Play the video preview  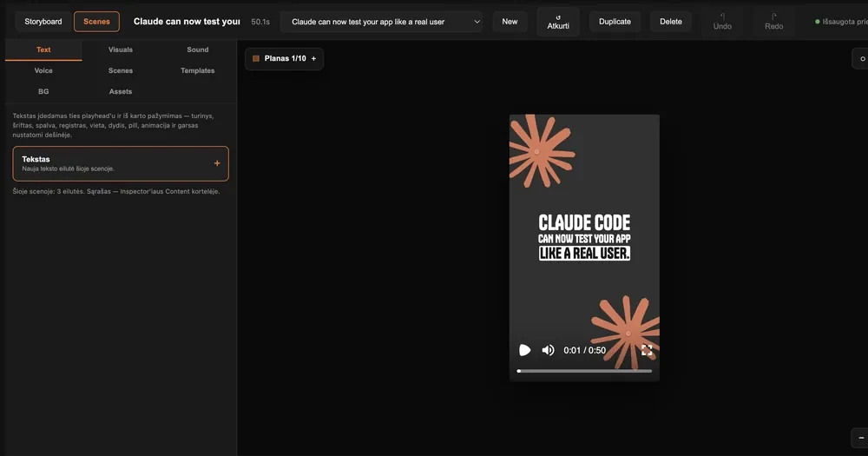(x=524, y=350)
